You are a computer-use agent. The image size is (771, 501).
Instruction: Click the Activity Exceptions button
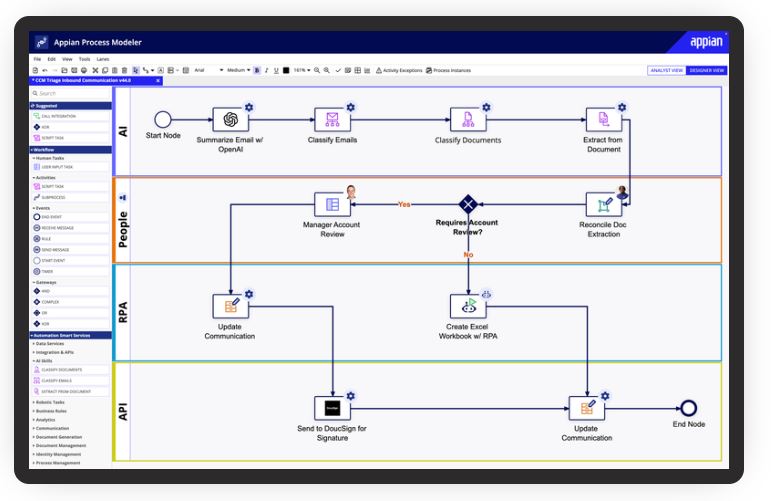tap(400, 70)
